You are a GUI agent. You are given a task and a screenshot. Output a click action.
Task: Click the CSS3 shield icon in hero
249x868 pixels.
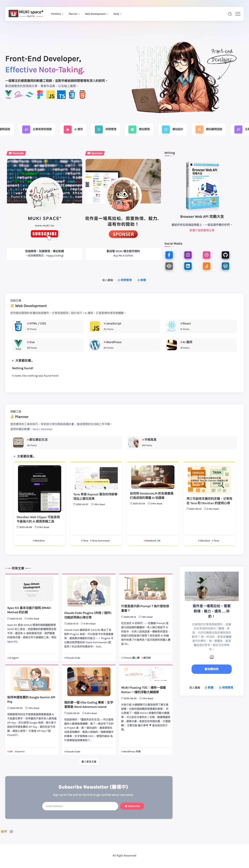[x=72, y=95]
